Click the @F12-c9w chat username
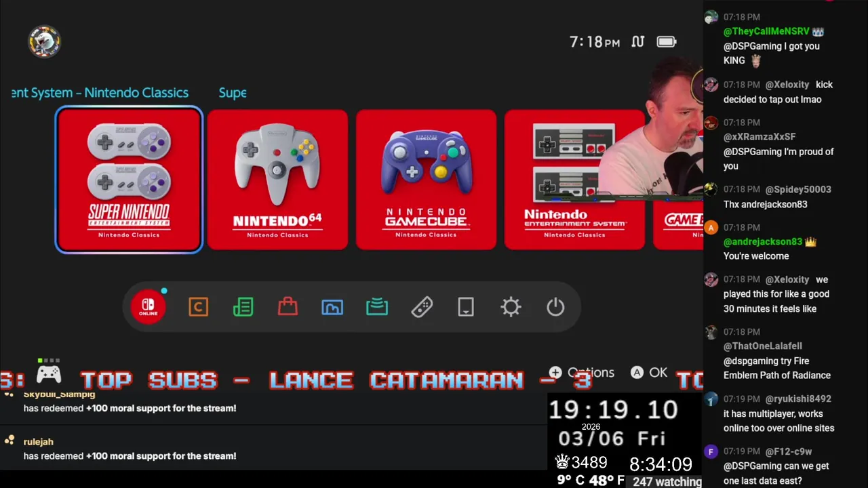Viewport: 868px width, 488px height. [789, 451]
